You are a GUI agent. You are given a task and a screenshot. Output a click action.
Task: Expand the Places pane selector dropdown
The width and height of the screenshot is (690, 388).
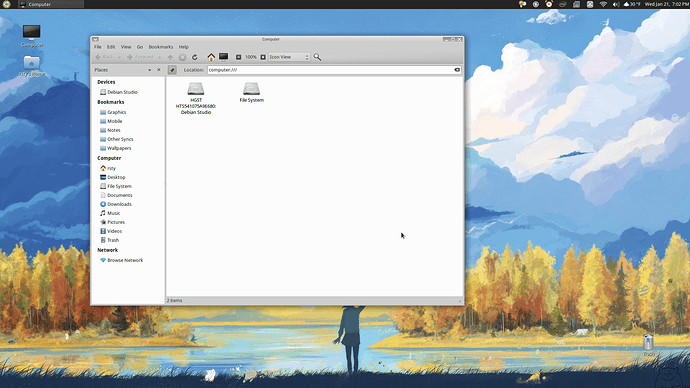point(150,70)
